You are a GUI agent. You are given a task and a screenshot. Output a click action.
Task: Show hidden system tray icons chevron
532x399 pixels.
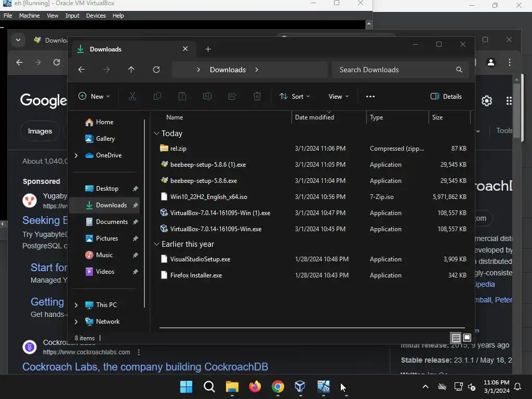point(425,387)
